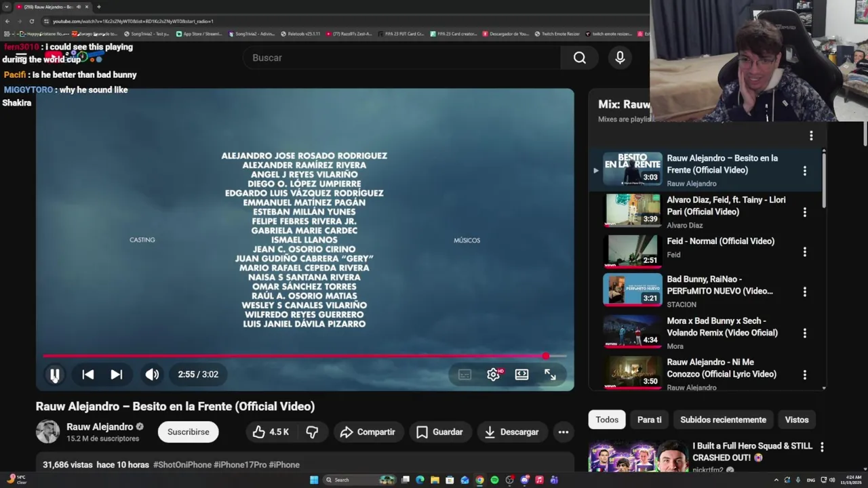The width and height of the screenshot is (868, 488).
Task: Go back using the browser back arrow
Action: [x=7, y=21]
